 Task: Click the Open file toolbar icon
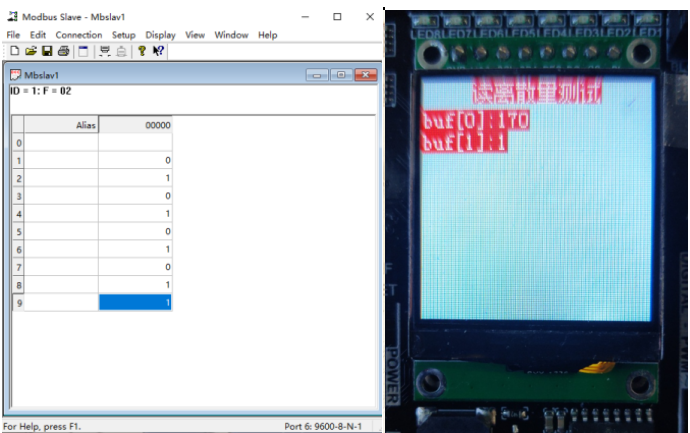[x=31, y=51]
